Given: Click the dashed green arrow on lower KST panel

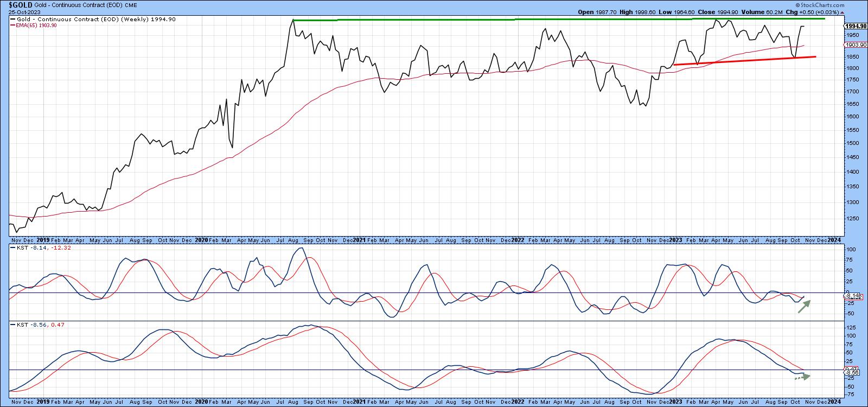Looking at the screenshot, I should click(x=802, y=377).
